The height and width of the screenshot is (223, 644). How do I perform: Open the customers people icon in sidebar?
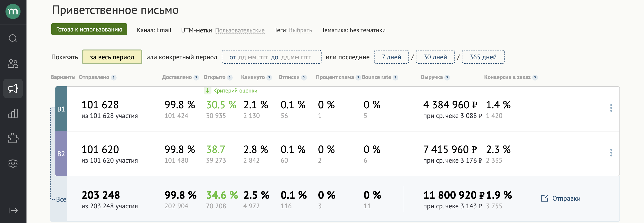pos(13,64)
